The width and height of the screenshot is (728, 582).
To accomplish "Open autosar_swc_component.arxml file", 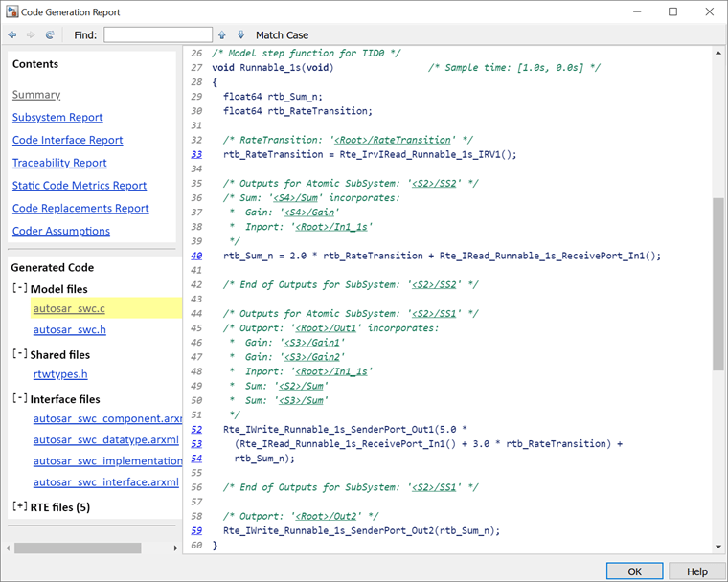I will coord(107,419).
